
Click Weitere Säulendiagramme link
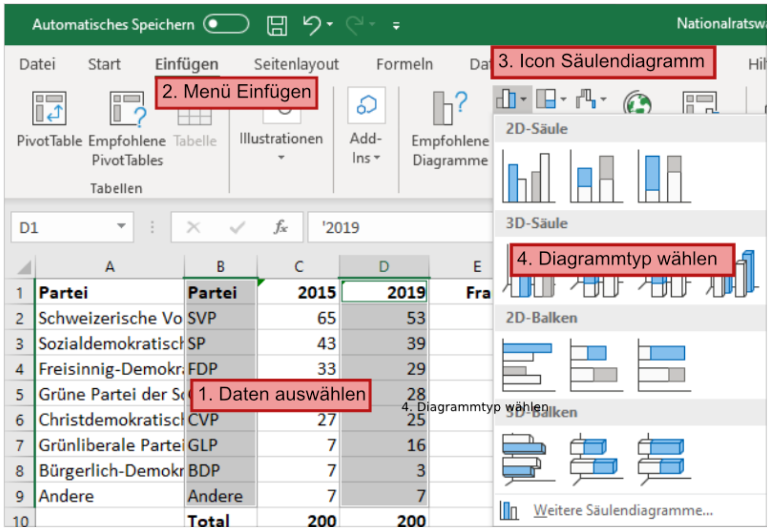[x=623, y=511]
